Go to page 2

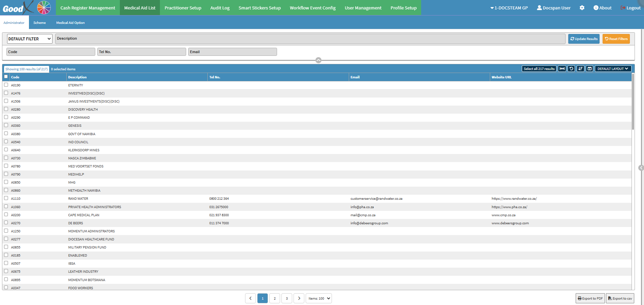(275, 298)
